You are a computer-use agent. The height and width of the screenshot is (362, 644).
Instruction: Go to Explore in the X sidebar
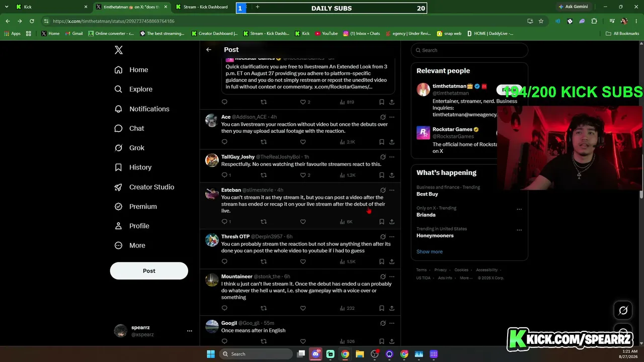tap(134, 89)
